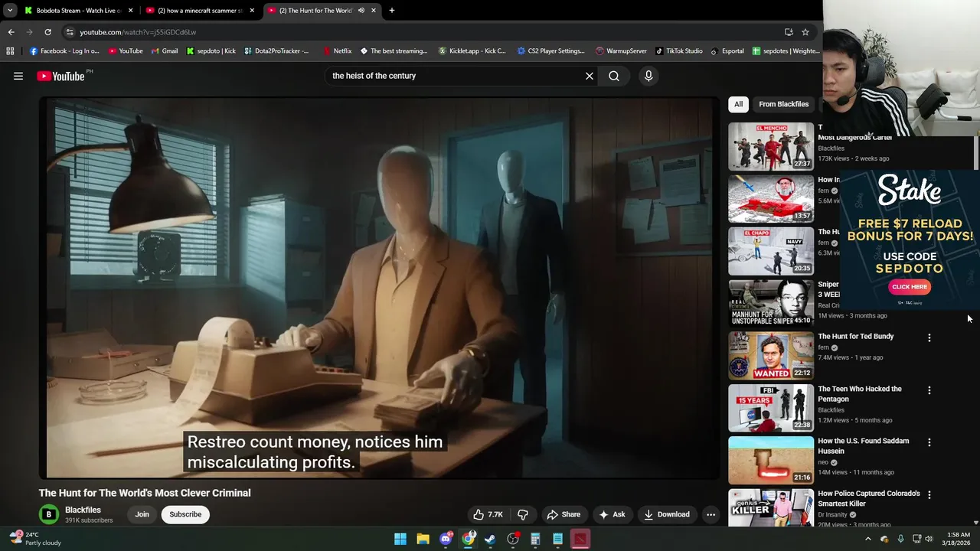
Task: View site information icon in address bar
Action: pyautogui.click(x=70, y=32)
